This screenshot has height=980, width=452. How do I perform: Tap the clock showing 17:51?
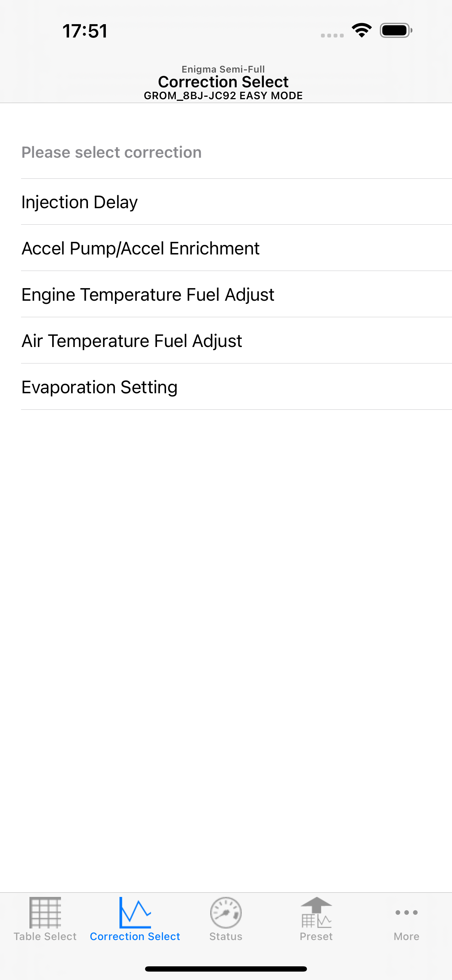click(85, 31)
